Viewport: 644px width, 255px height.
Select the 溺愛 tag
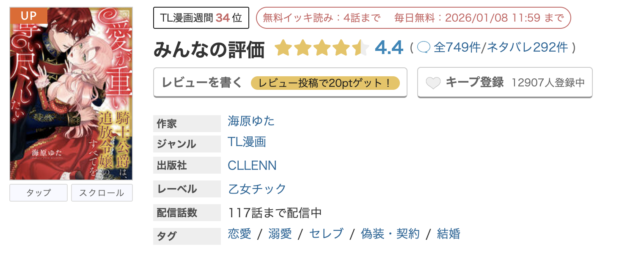pos(281,234)
